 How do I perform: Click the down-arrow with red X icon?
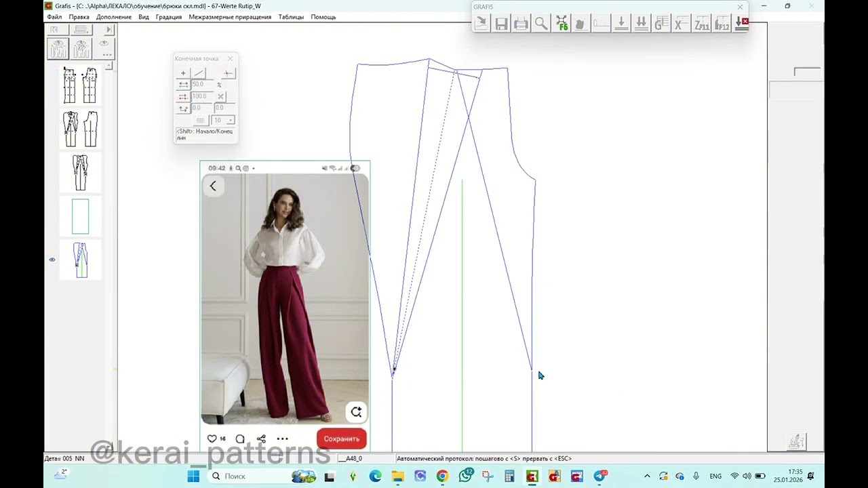741,24
